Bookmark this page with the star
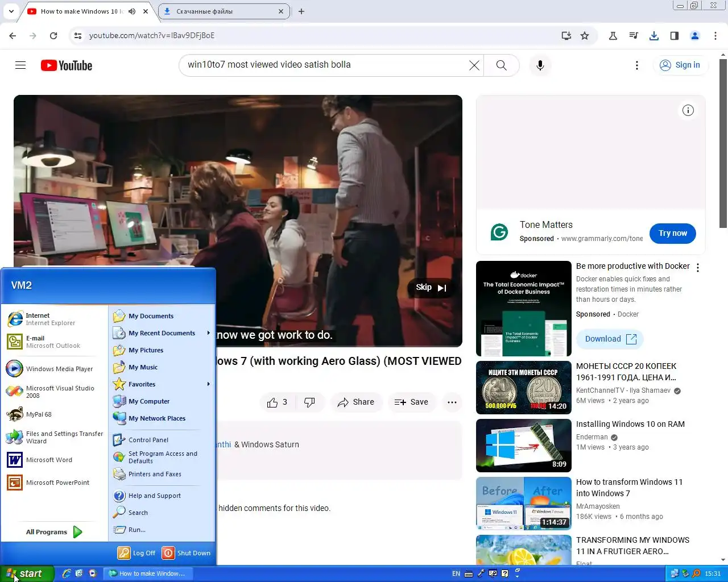Image resolution: width=728 pixels, height=582 pixels. (x=585, y=35)
